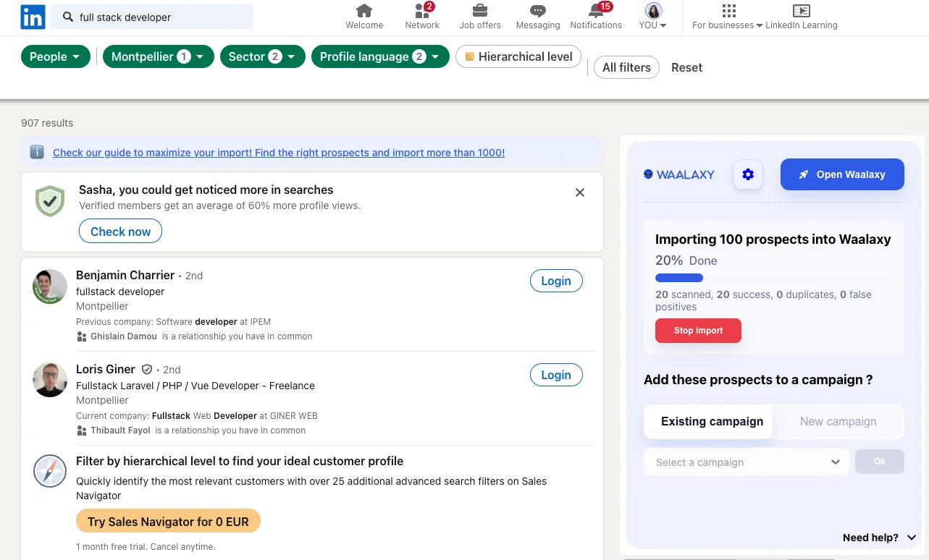Click the 907 results text

47,123
